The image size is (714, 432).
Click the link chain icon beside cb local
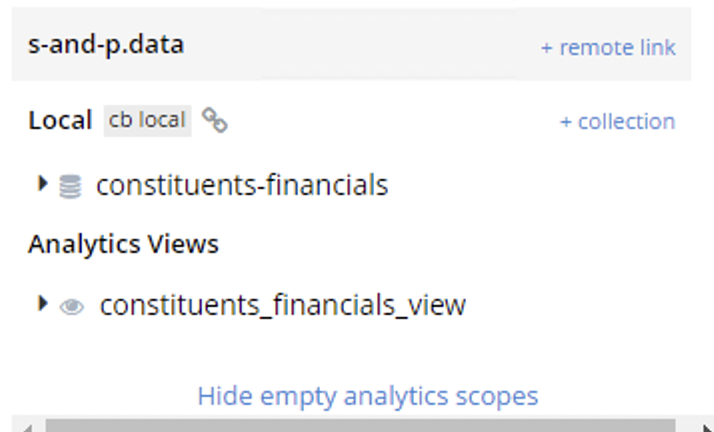pyautogui.click(x=214, y=120)
